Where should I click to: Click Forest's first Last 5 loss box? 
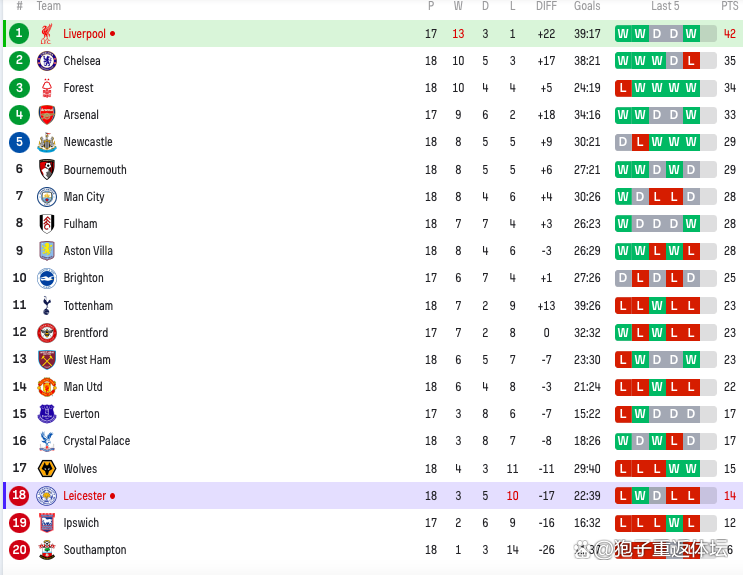623,88
